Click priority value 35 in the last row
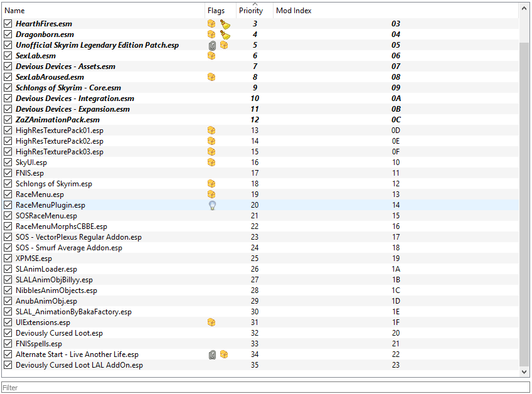Viewport: 532px width, 394px height. tap(255, 365)
